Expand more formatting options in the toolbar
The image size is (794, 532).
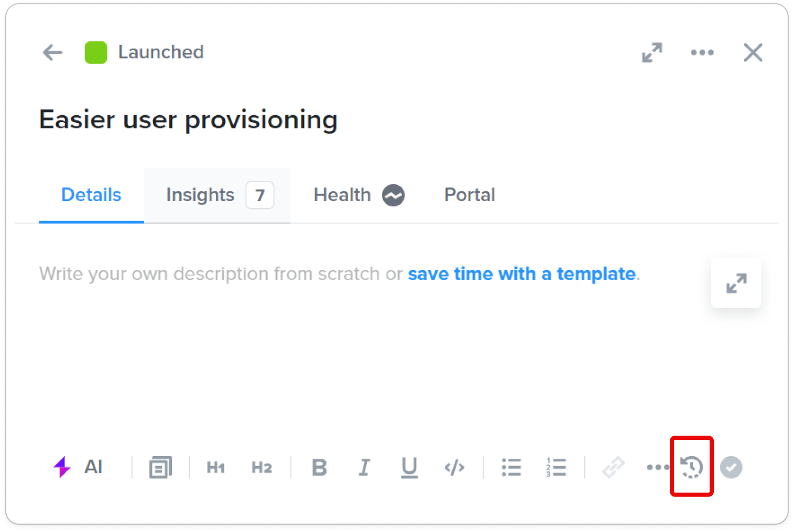click(658, 467)
